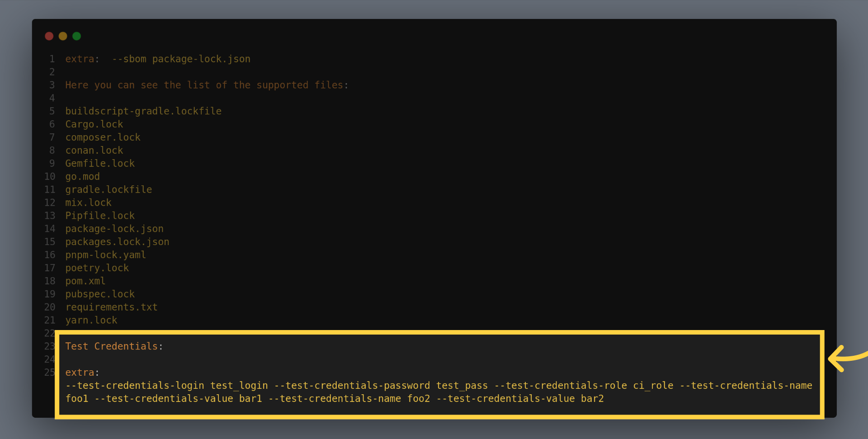Screen dimensions: 868x439
Task: Click 'pnpm-lock.yaml' on line 16
Action: click(105, 255)
